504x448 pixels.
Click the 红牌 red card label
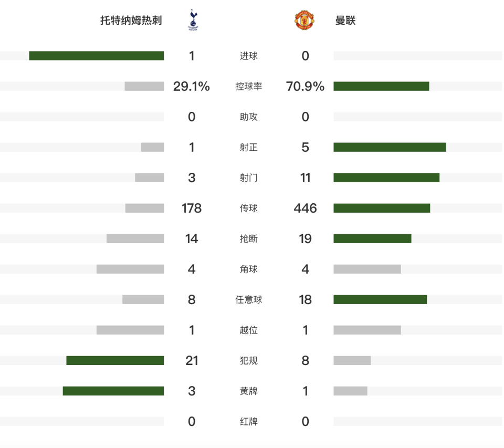point(248,421)
